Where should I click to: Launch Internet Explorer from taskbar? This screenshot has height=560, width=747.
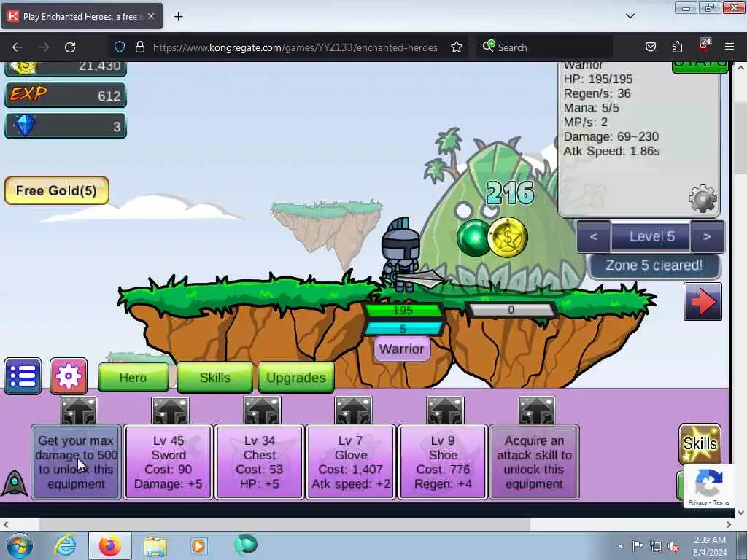tap(64, 545)
